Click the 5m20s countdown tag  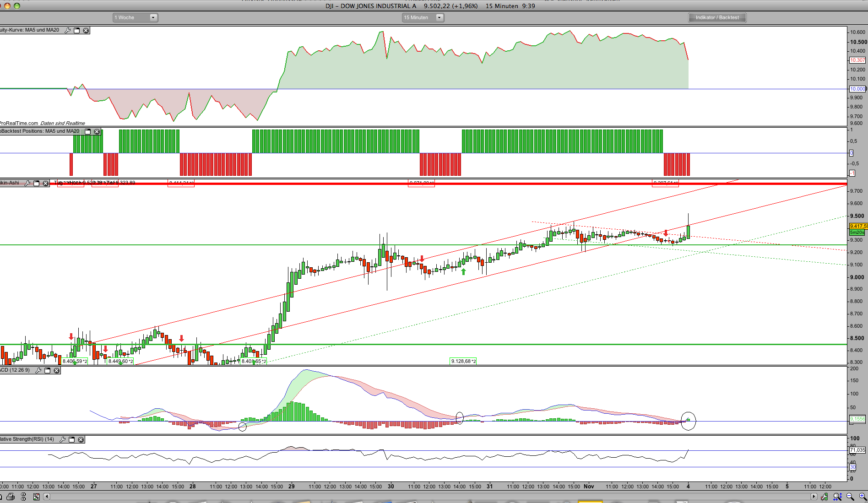coord(857,233)
